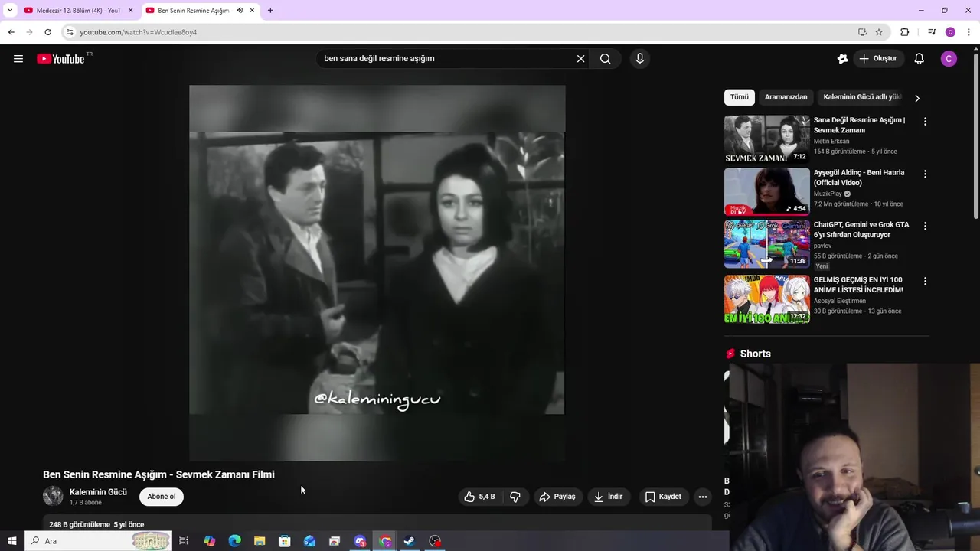Image resolution: width=980 pixels, height=551 pixels.
Task: Go back in the browser
Action: coord(11,32)
